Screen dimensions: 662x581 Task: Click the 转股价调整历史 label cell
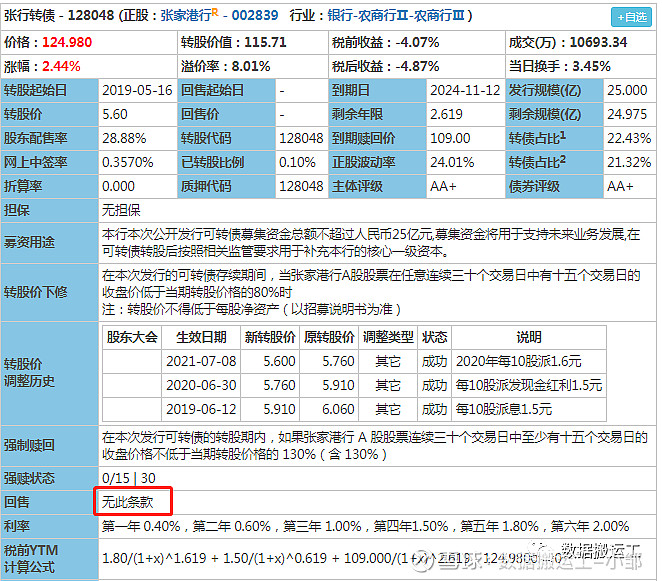click(49, 373)
